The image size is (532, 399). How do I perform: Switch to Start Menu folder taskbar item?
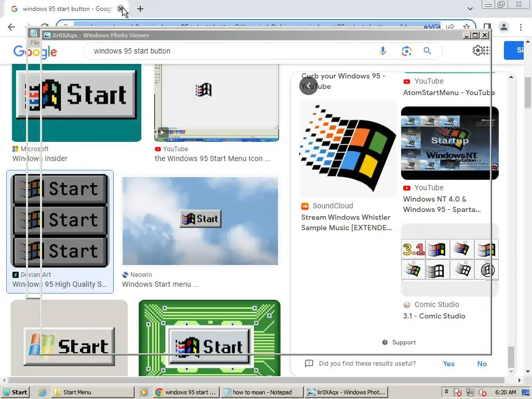point(92,392)
